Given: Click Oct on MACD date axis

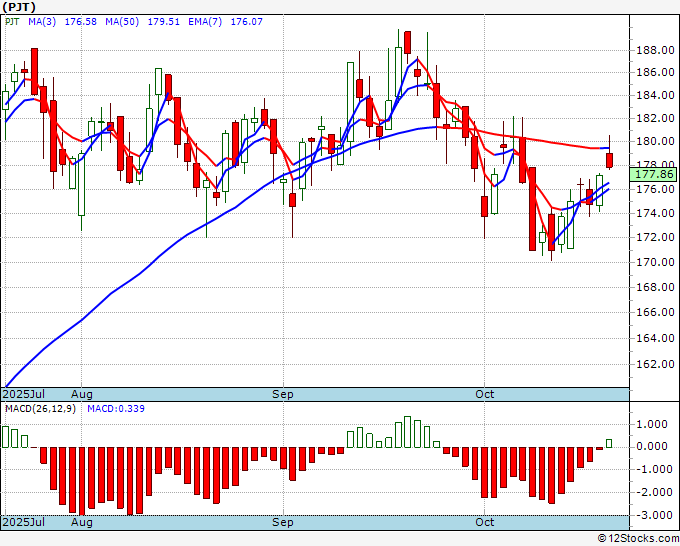Looking at the screenshot, I should pos(484,522).
